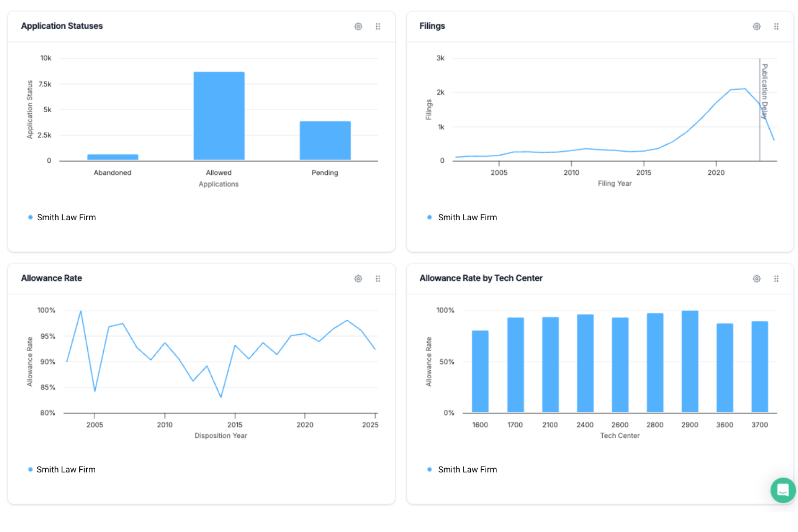Click the Allowed bar in Application Statuses

pyautogui.click(x=219, y=116)
